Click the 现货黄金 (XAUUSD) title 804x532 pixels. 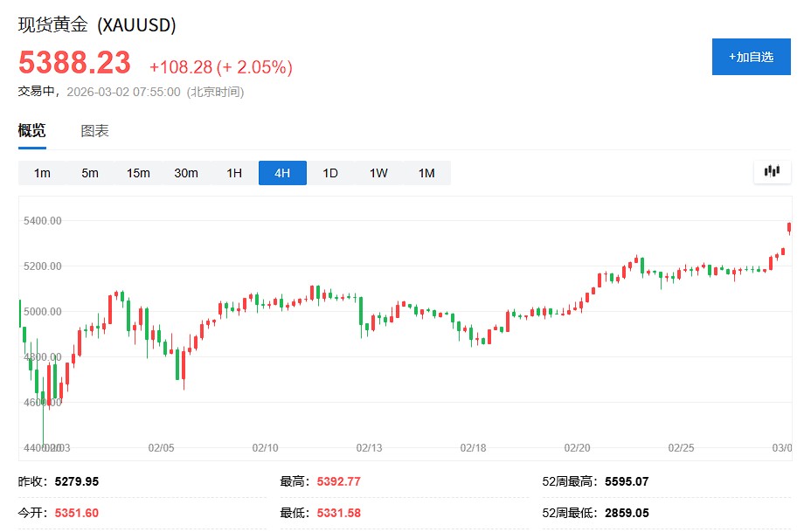click(97, 25)
